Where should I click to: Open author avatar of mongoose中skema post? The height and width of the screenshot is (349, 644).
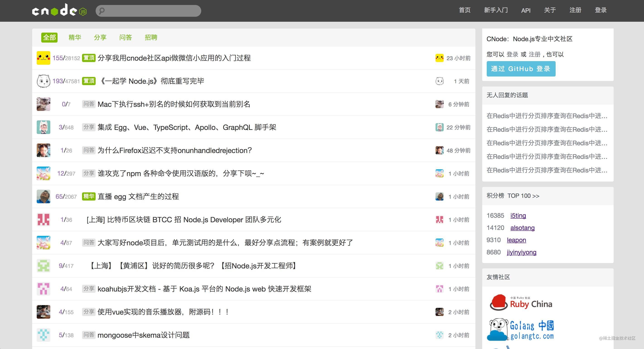(43, 335)
